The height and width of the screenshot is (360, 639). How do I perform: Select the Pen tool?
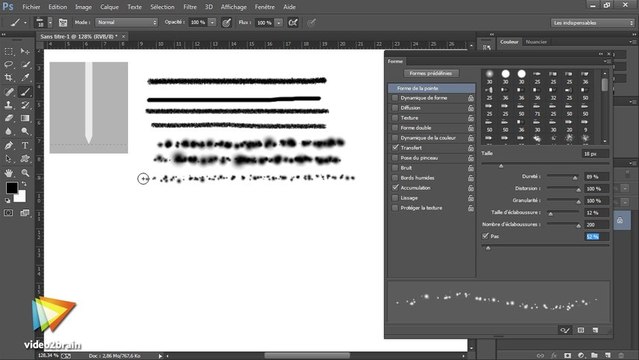[x=9, y=146]
